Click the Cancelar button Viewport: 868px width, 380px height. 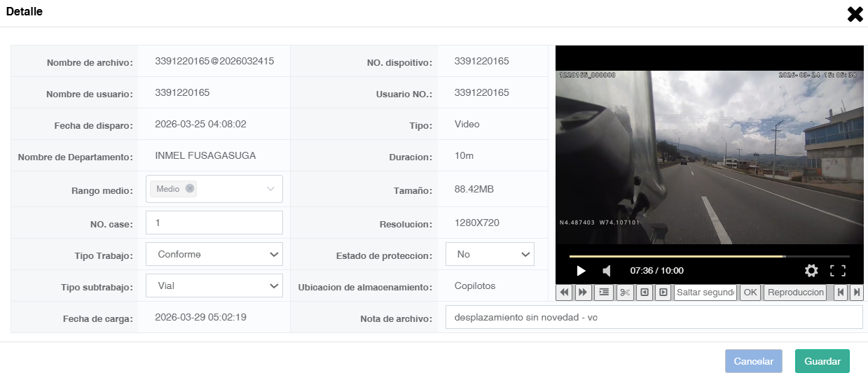click(754, 361)
